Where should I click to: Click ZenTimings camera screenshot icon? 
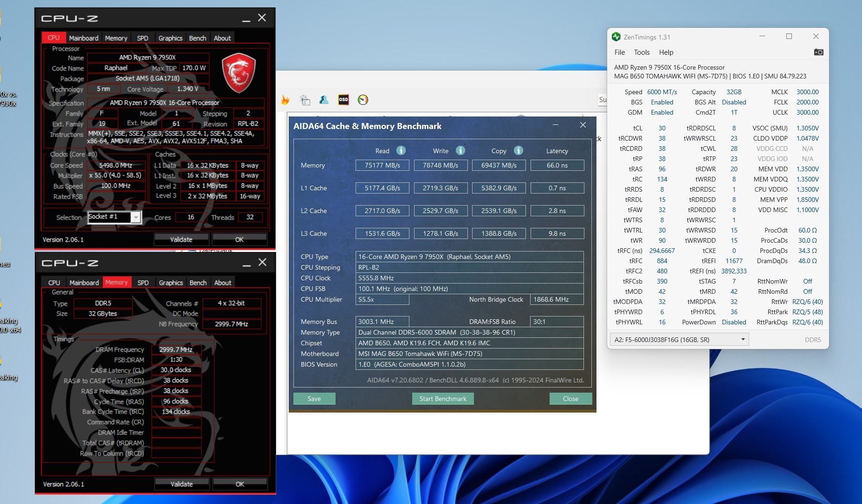point(818,52)
